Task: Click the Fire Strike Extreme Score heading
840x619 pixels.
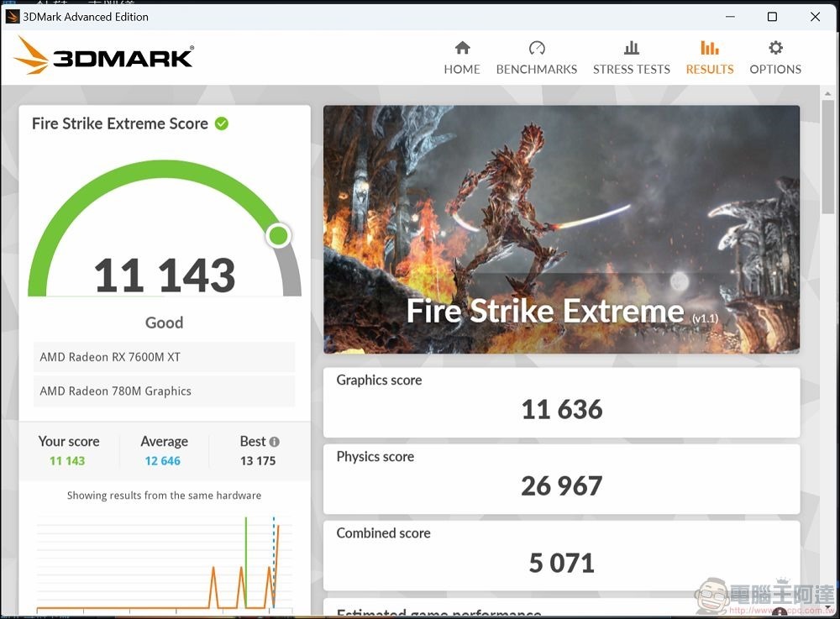Action: click(120, 123)
